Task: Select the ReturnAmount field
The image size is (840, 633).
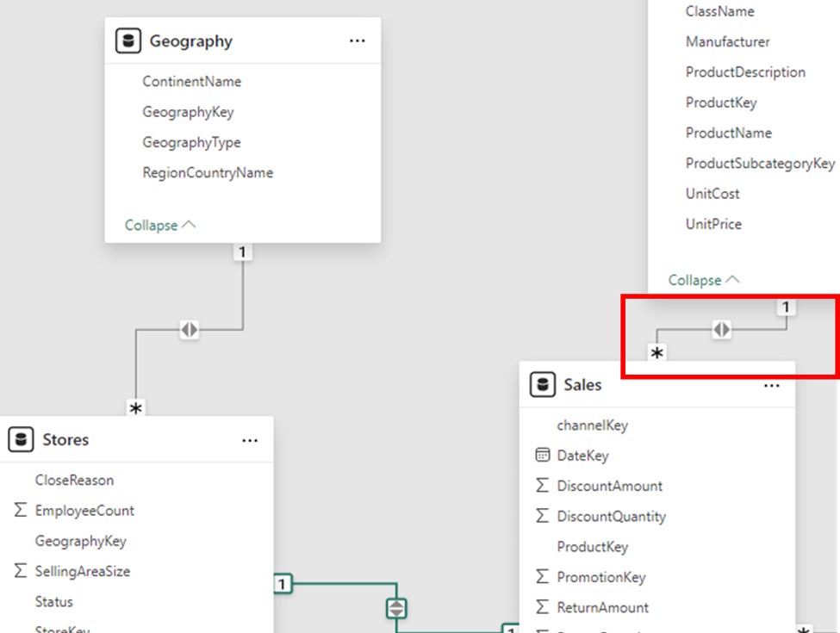Action: click(603, 607)
